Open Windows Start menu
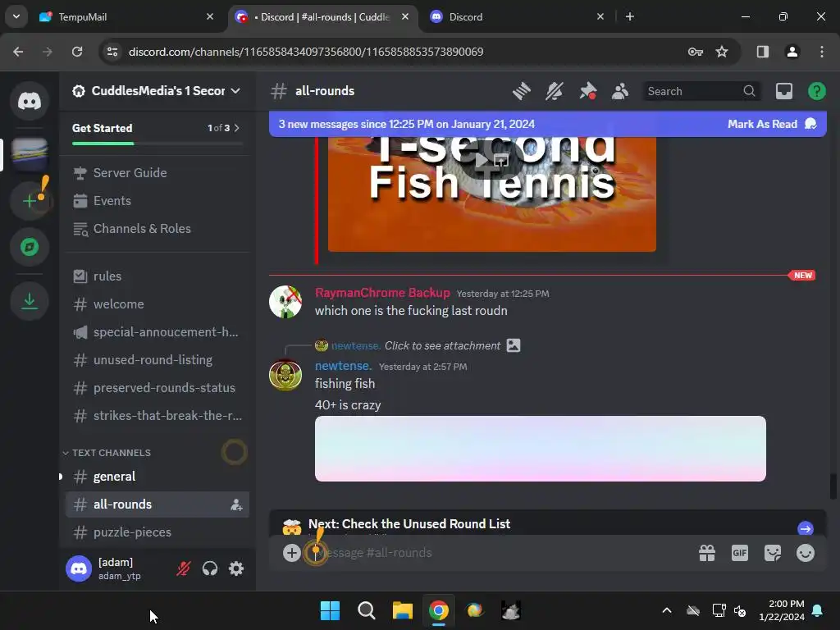The width and height of the screenshot is (840, 630). click(330, 610)
